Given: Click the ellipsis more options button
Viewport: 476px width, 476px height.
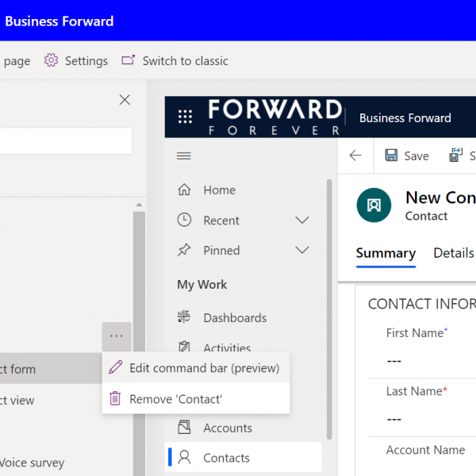Looking at the screenshot, I should (117, 336).
